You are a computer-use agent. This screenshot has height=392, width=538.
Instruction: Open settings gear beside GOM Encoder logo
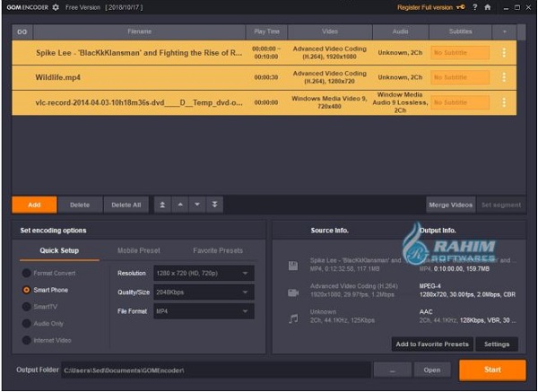pos(56,7)
